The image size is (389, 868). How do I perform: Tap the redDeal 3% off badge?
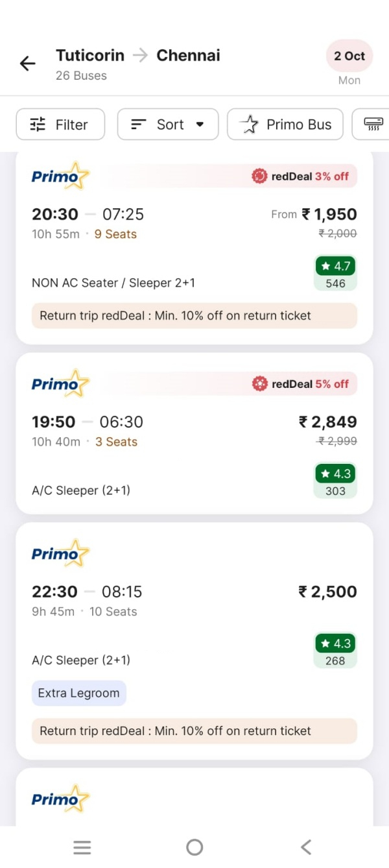(x=301, y=176)
